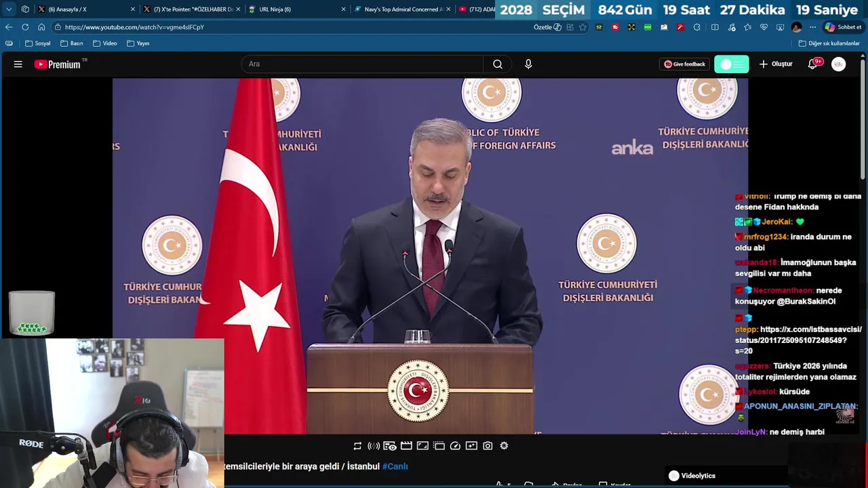The image size is (868, 488).
Task: Take a screenshot with camera icon
Action: tap(488, 446)
